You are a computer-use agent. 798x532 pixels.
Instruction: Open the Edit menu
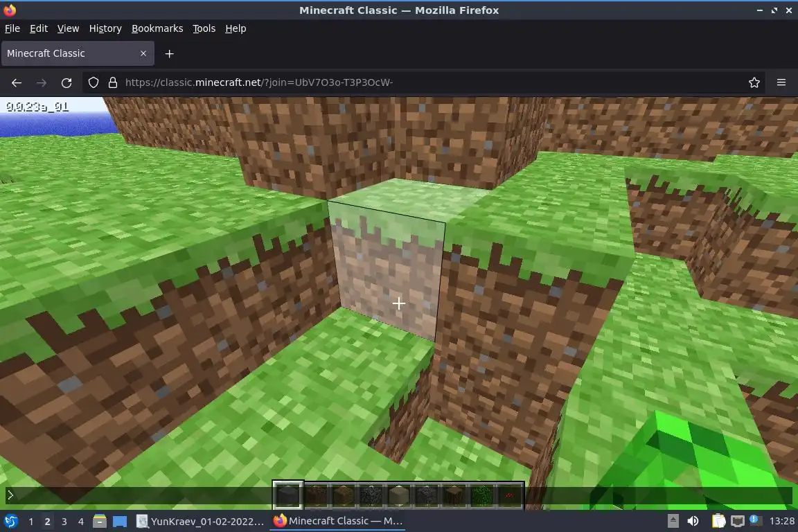point(39,28)
